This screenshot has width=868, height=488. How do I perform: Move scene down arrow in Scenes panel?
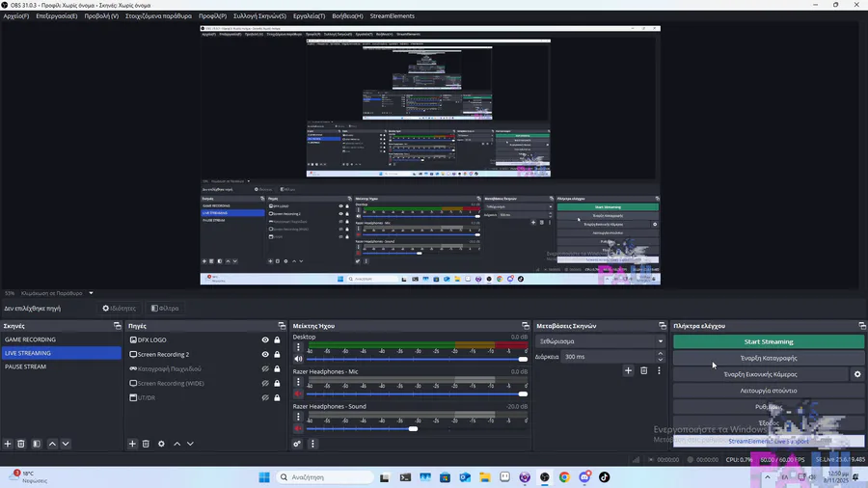coord(66,444)
